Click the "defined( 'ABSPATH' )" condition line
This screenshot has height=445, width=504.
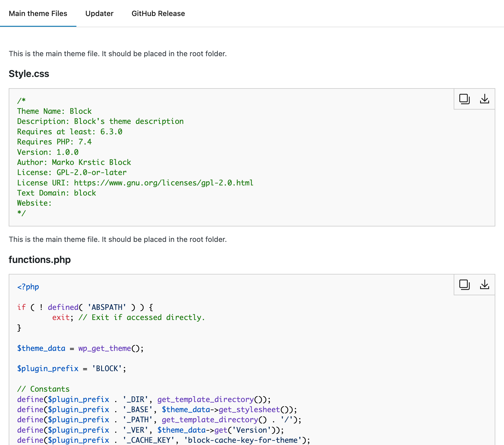coord(85,307)
